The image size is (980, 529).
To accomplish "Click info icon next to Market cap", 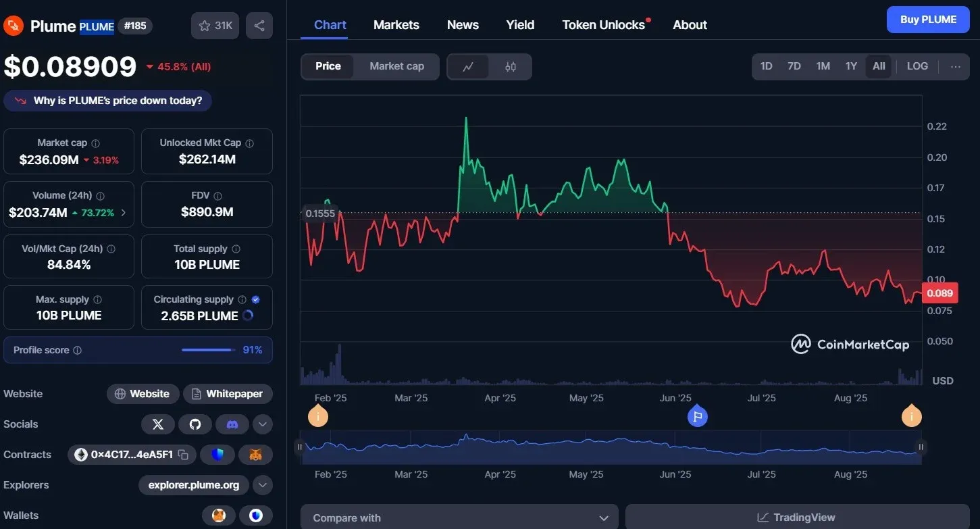I will point(96,143).
